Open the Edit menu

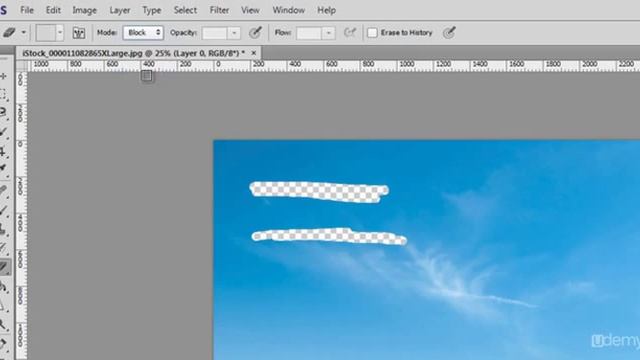point(53,10)
